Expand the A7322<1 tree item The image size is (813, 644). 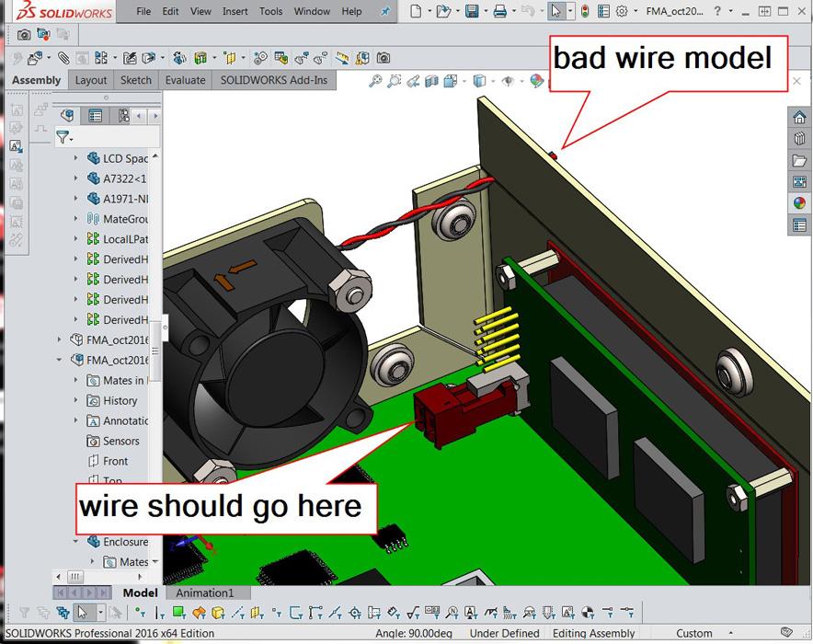(x=75, y=178)
